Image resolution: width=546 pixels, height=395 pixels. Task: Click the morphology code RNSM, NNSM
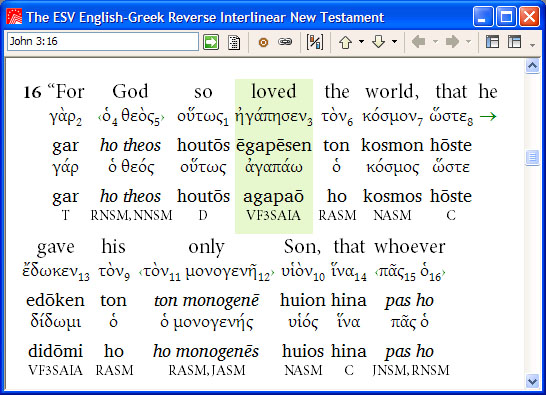coord(131,216)
